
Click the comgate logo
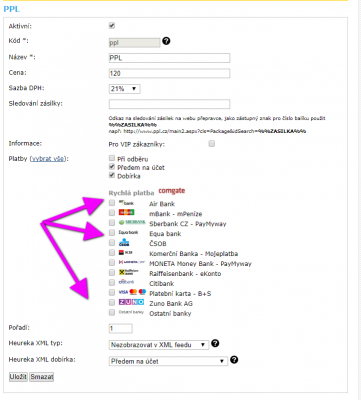click(x=172, y=191)
